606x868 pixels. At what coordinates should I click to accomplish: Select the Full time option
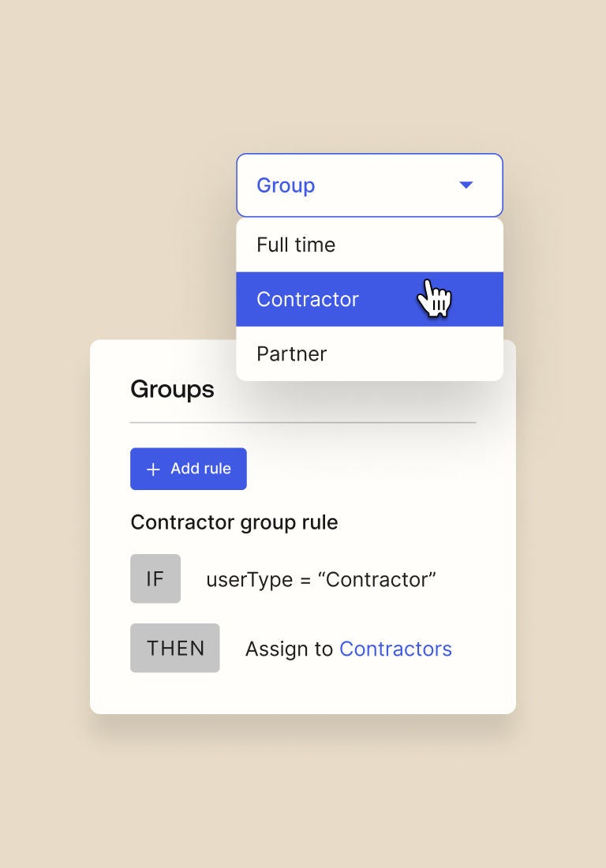point(296,245)
